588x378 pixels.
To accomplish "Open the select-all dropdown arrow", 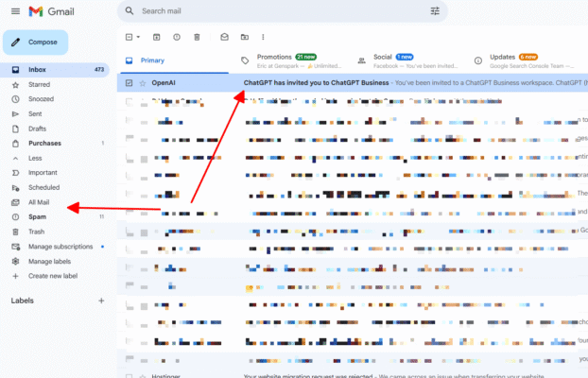I will (x=138, y=37).
